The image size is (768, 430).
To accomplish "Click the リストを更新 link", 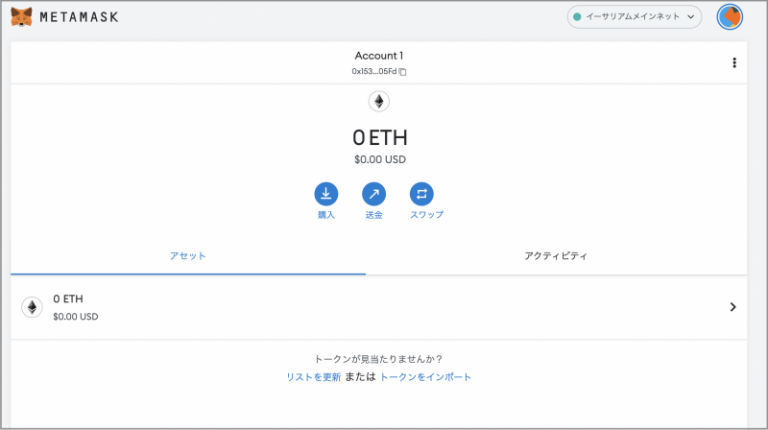I will coord(313,377).
